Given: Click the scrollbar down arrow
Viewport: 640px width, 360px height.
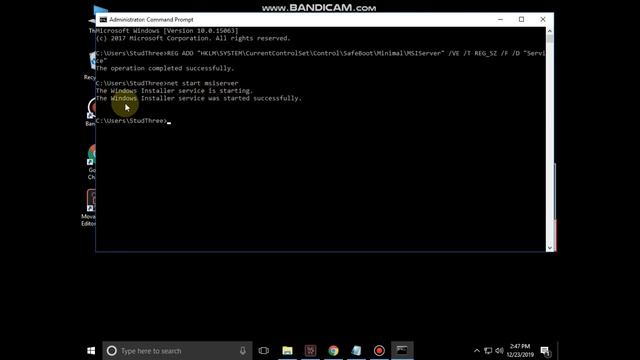Looking at the screenshot, I should 550,248.
